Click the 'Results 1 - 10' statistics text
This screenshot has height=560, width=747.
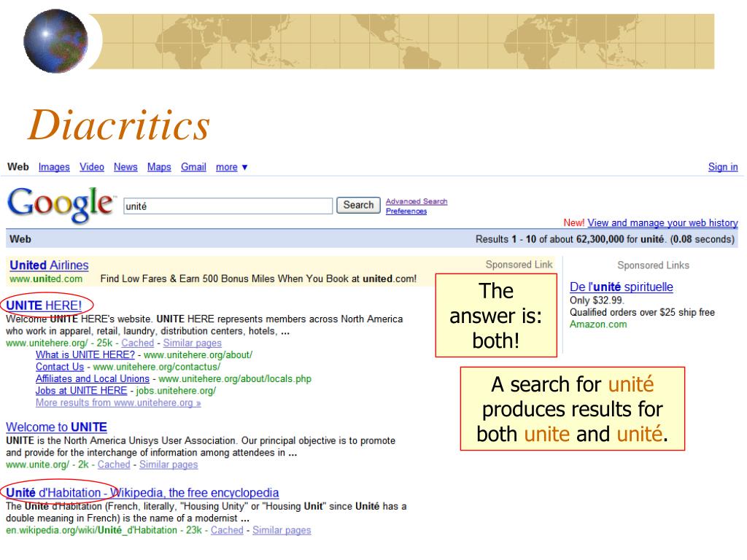coord(605,239)
